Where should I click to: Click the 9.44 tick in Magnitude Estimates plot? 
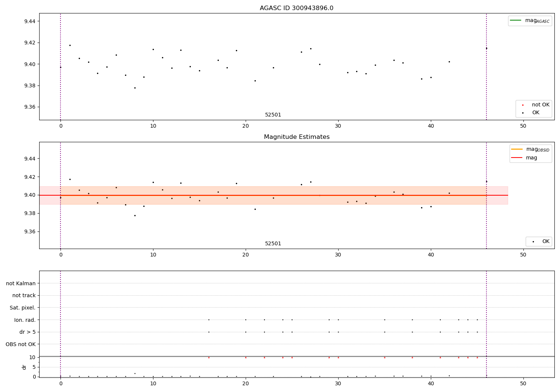30,159
